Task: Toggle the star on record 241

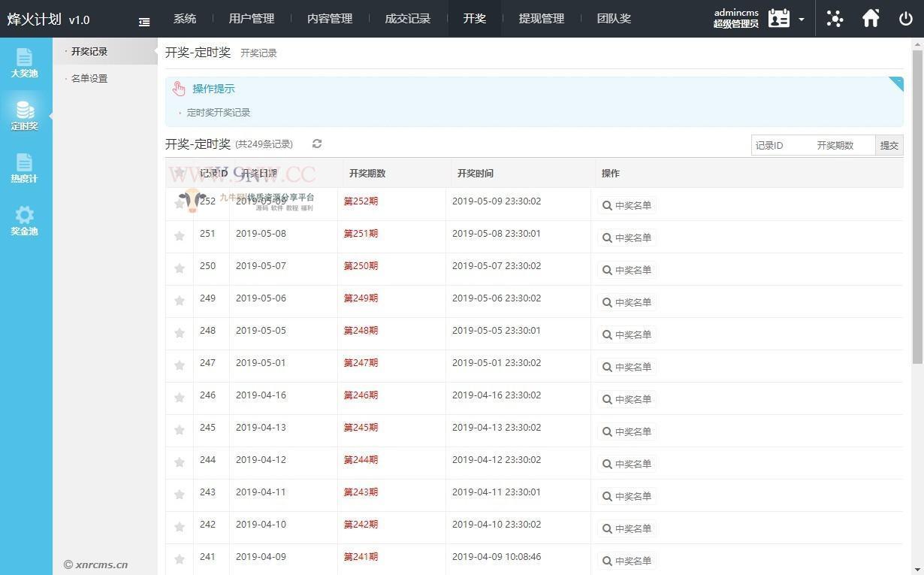Action: tap(180, 559)
